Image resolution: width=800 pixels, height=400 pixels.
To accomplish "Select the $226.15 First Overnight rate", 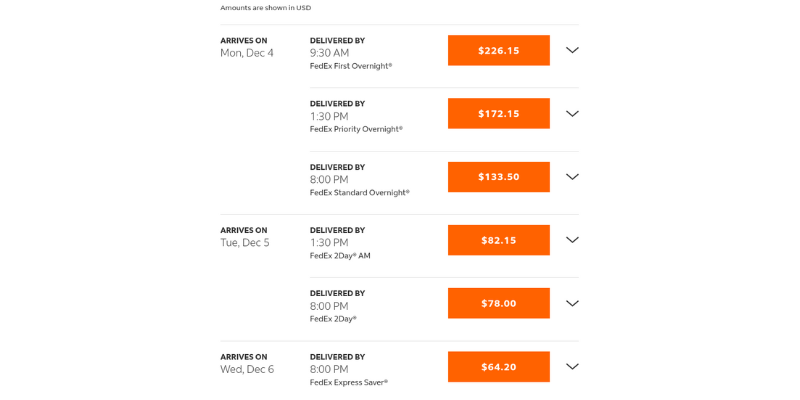I will tap(498, 51).
